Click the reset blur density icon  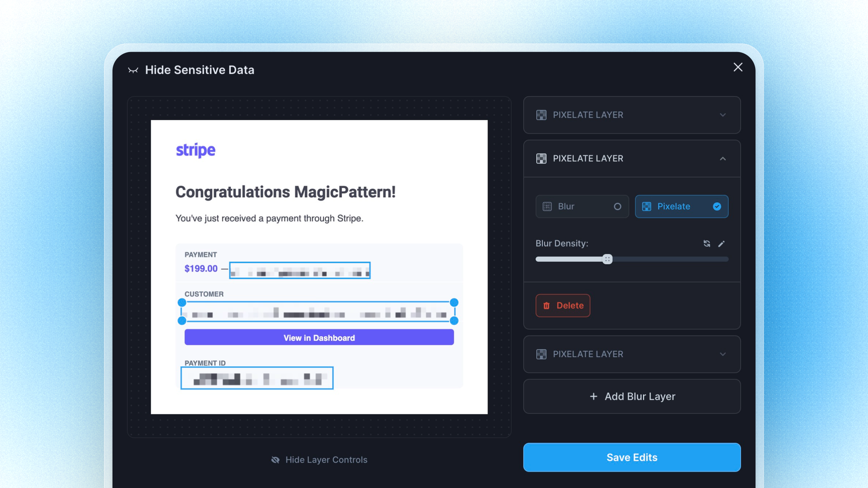(707, 243)
